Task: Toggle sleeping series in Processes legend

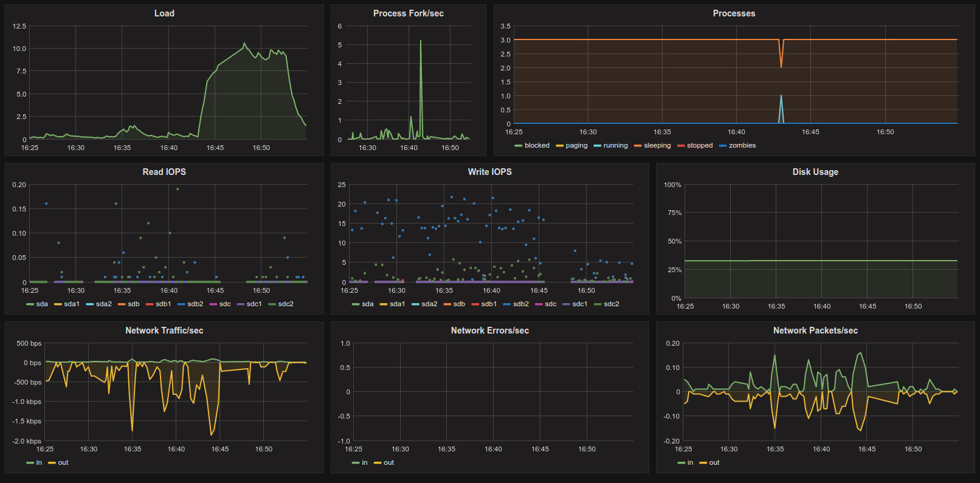Action: point(652,145)
